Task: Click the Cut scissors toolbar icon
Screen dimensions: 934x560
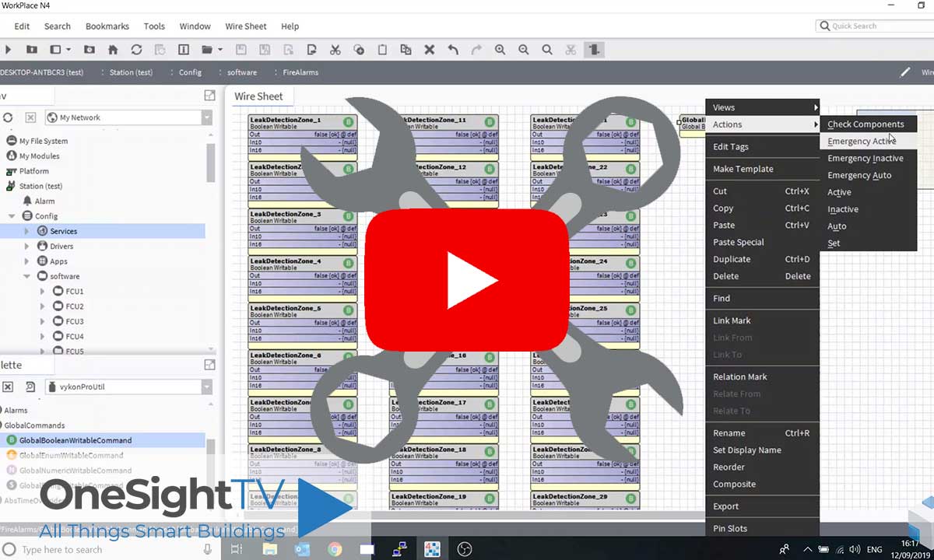Action: tap(335, 50)
